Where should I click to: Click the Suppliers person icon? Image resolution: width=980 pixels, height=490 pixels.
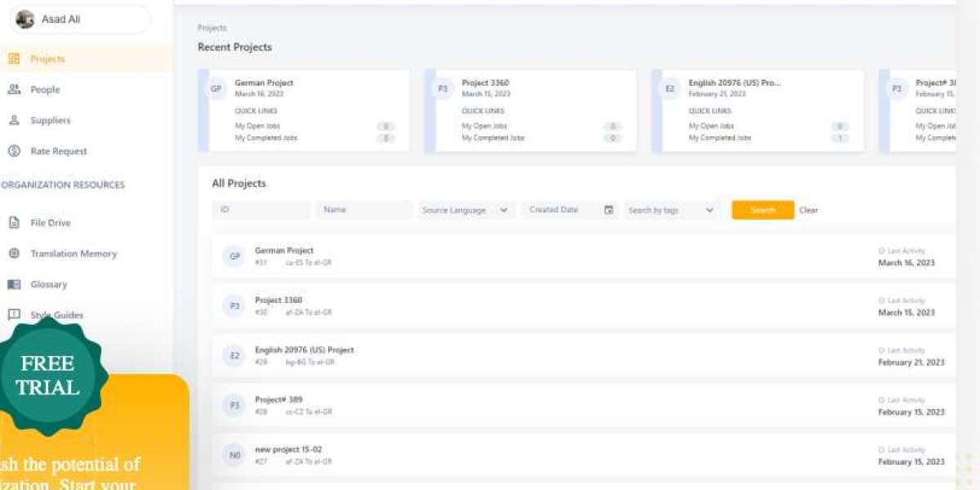pyautogui.click(x=14, y=120)
